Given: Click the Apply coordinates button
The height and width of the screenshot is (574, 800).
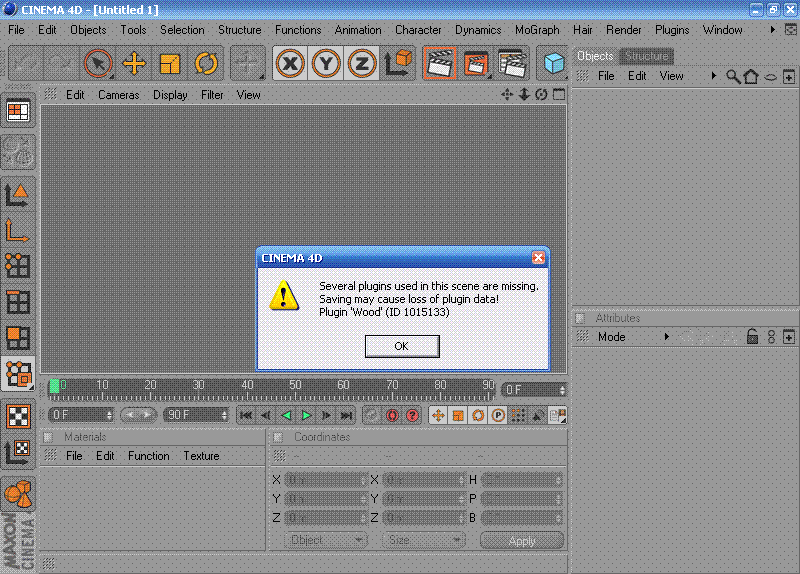Looking at the screenshot, I should [522, 540].
